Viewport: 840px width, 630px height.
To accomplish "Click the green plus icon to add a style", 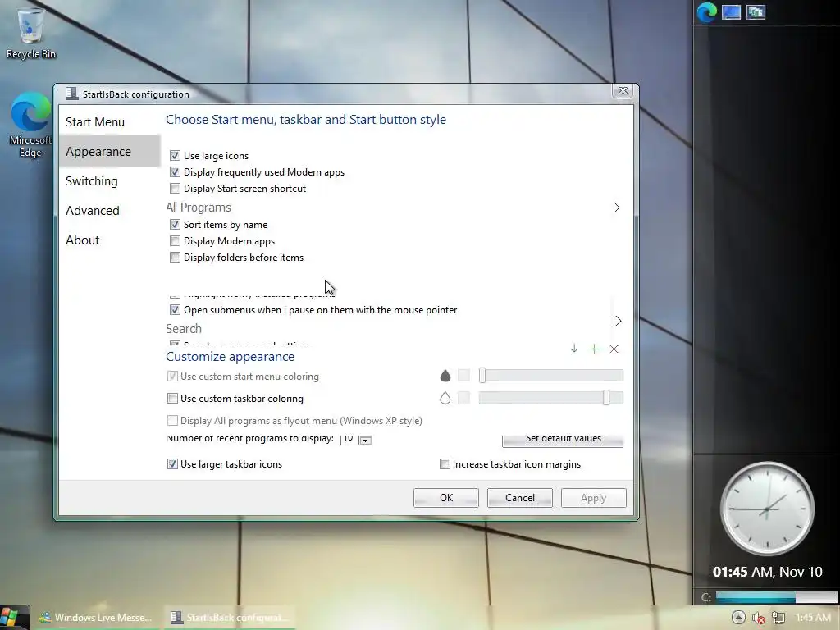I will (594, 349).
